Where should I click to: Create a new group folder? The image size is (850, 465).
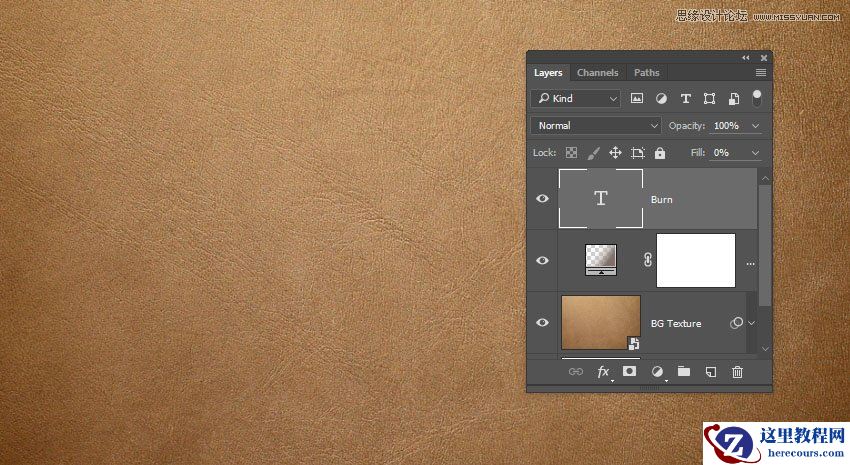point(684,371)
